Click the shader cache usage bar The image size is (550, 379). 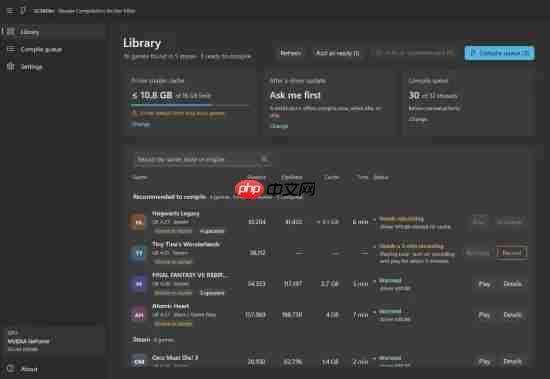point(189,105)
